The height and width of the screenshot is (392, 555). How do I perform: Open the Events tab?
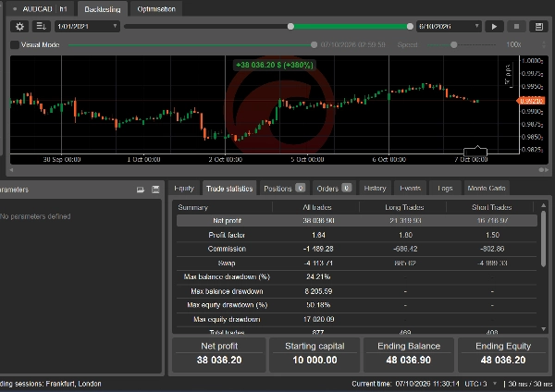pos(410,189)
